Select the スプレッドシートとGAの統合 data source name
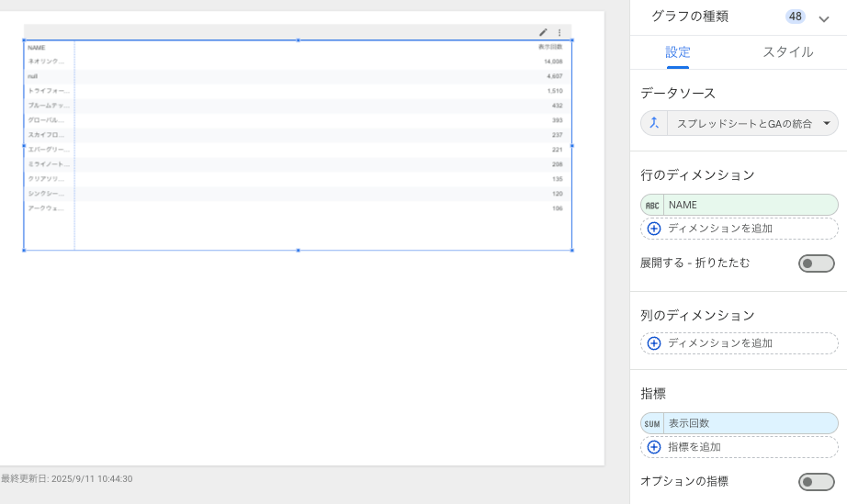This screenshot has width=847, height=504. tap(744, 123)
